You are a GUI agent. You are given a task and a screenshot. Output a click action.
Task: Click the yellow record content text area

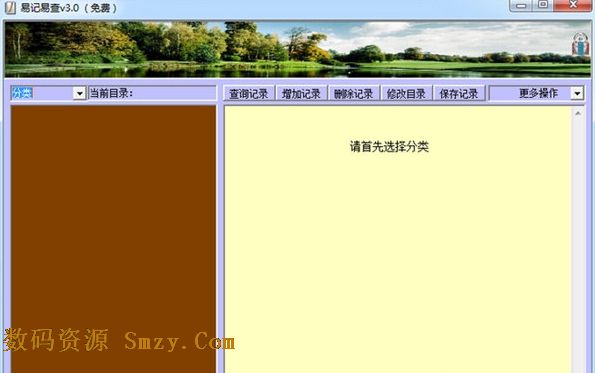pyautogui.click(x=398, y=239)
